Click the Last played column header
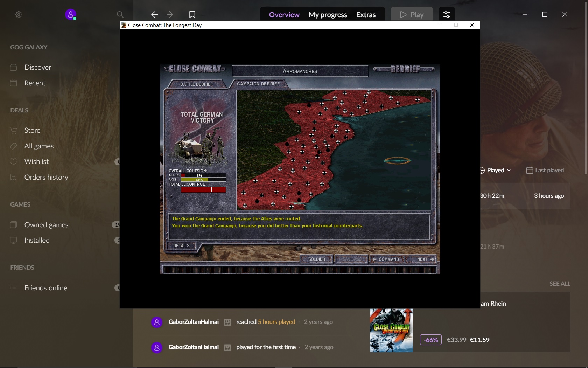This screenshot has height=368, width=588. click(x=545, y=170)
